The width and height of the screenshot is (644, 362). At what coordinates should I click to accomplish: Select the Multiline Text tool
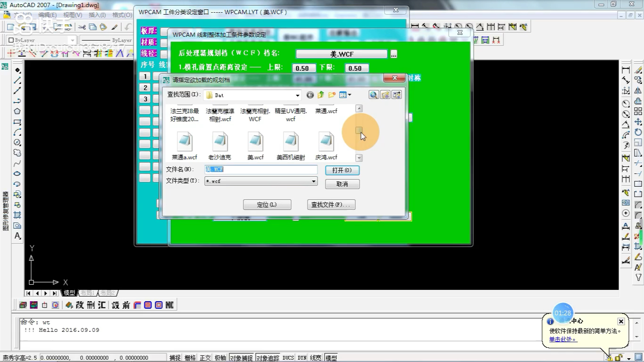pyautogui.click(x=17, y=236)
